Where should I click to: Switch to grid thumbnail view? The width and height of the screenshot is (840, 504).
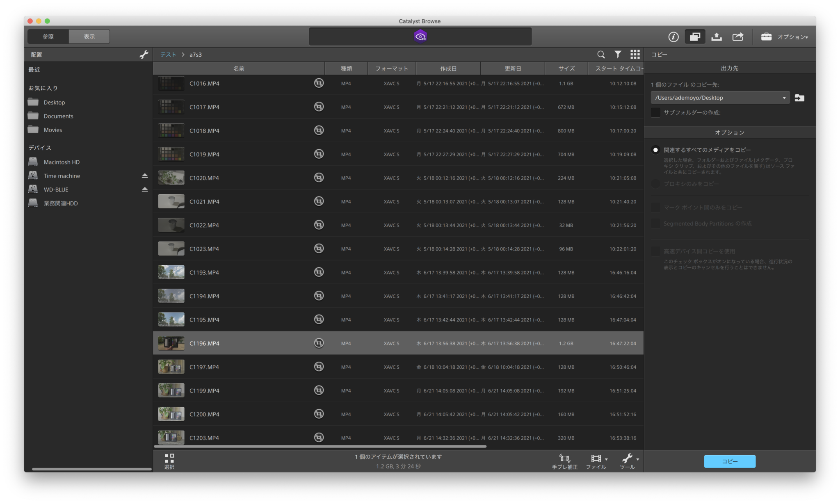[x=635, y=55]
